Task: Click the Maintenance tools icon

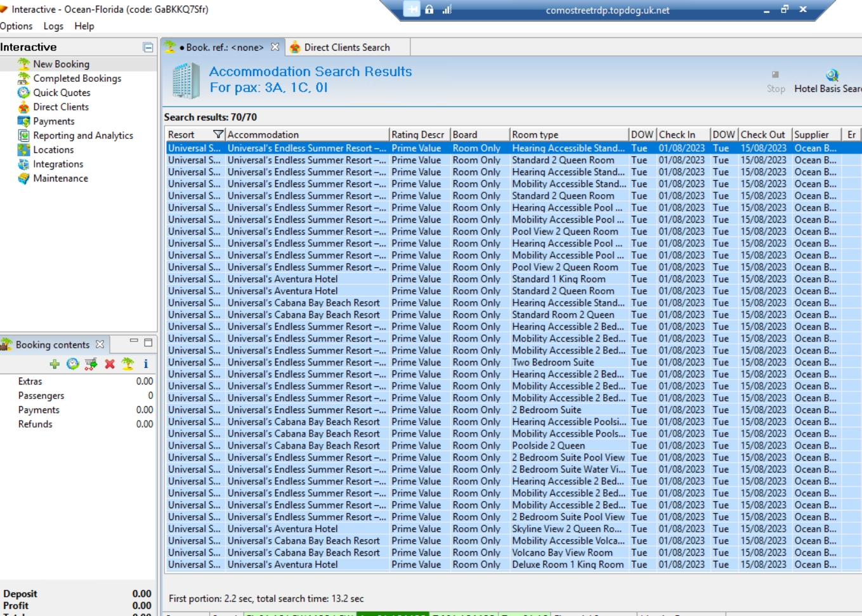Action: tap(23, 178)
